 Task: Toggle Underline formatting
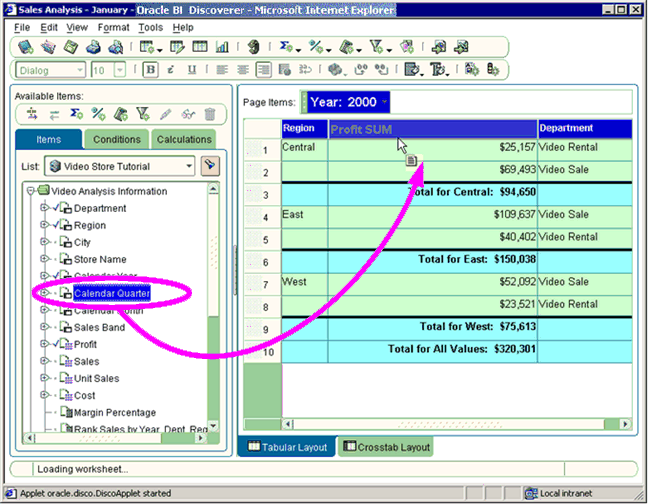point(191,69)
